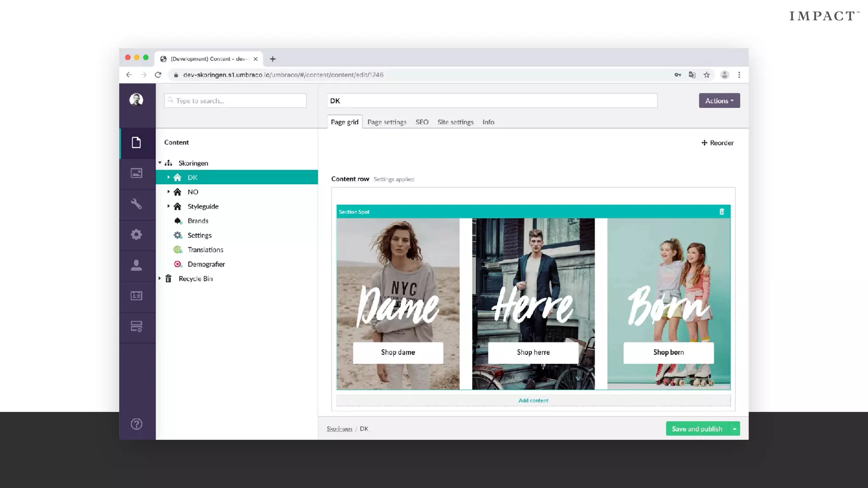This screenshot has height=488, width=868.
Task: Expand the Styleguide tree node
Action: tap(168, 206)
